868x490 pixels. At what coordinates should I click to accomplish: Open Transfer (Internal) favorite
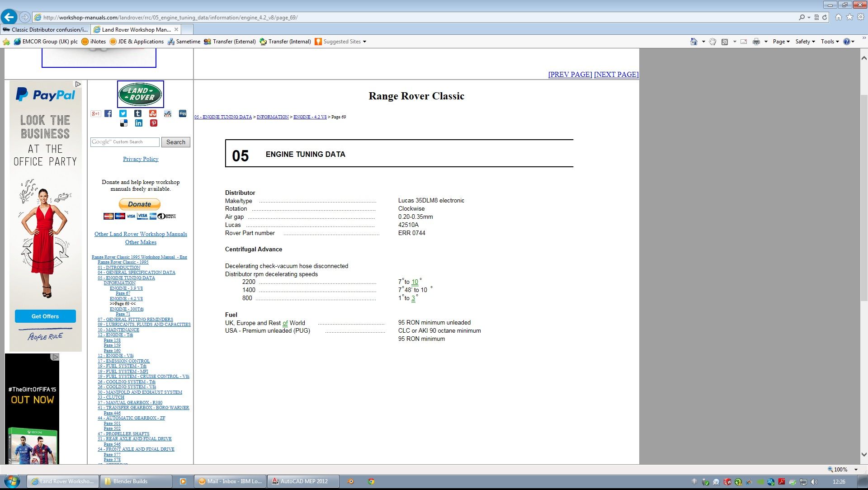285,42
